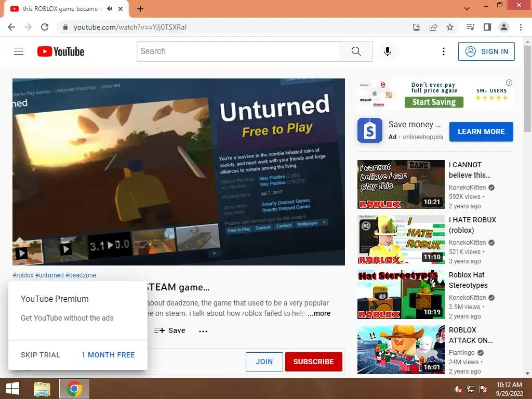Expand the tab search chevron
The width and height of the screenshot is (532, 399).
467,9
